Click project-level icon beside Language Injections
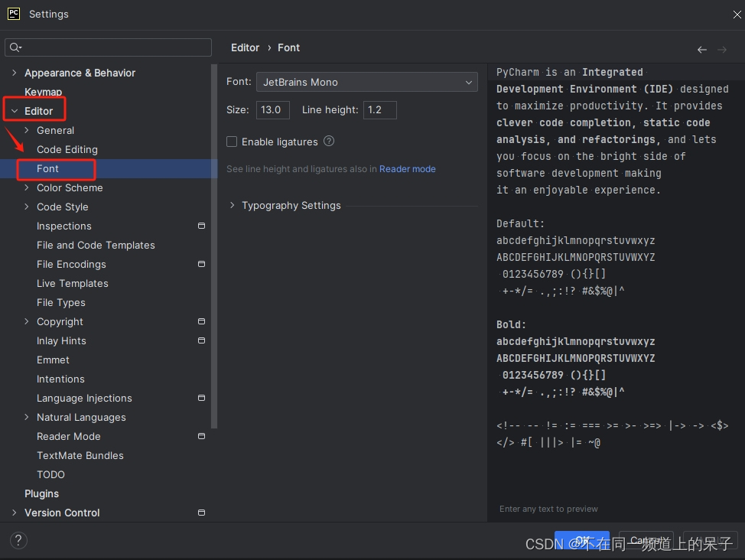 201,398
